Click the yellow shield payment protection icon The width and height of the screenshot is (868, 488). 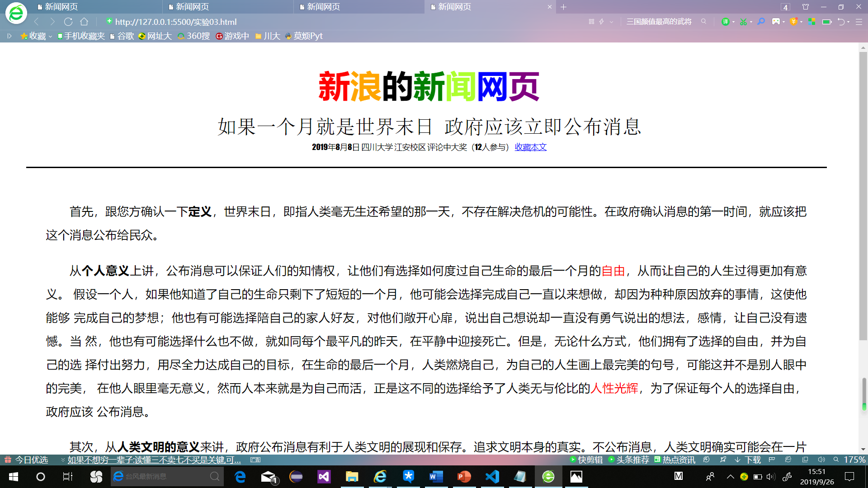tap(793, 21)
